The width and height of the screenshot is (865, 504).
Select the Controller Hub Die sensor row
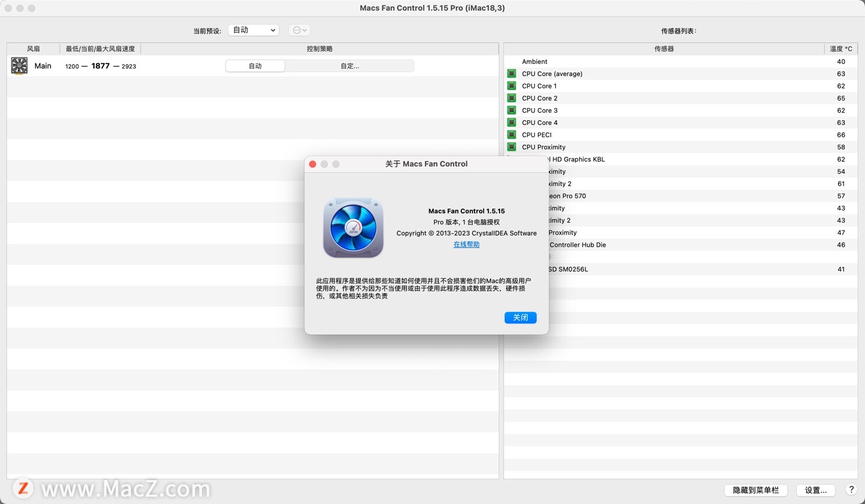[680, 245]
